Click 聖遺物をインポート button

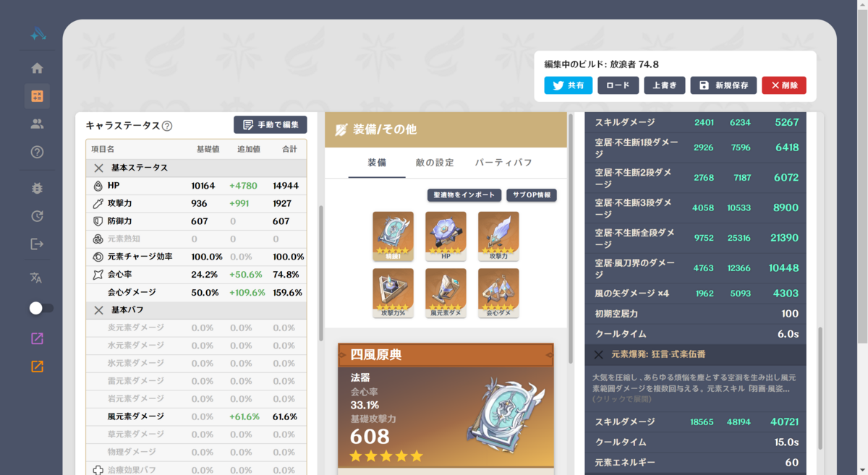pos(464,195)
